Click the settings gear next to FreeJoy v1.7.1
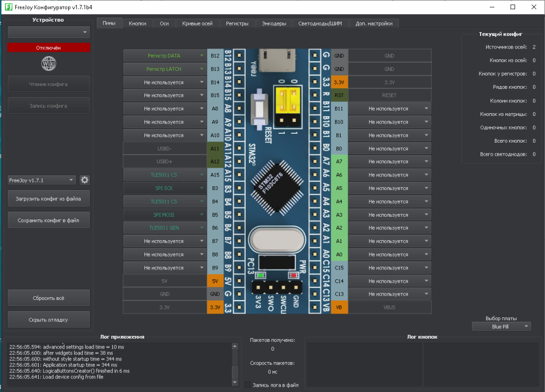The image size is (545, 392). click(84, 180)
